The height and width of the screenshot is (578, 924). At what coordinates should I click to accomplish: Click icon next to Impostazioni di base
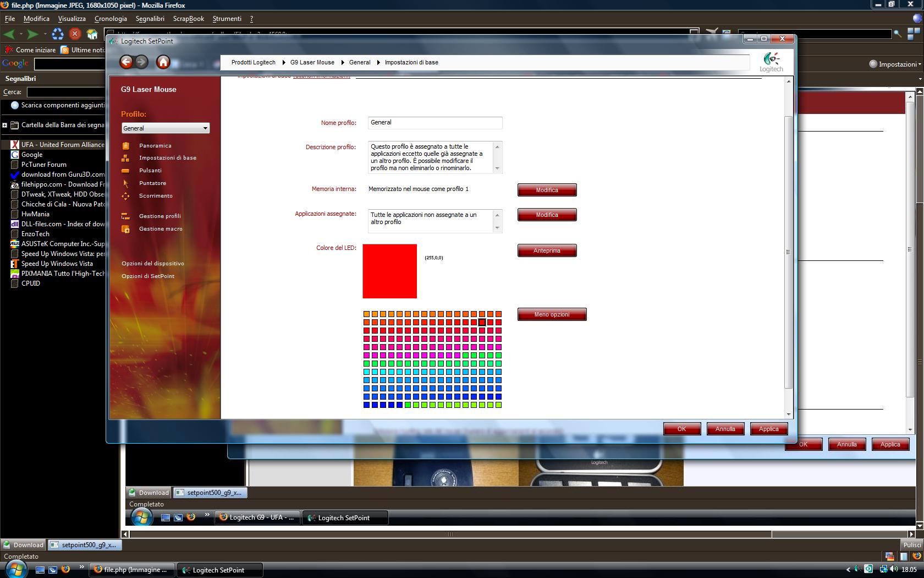pos(125,158)
